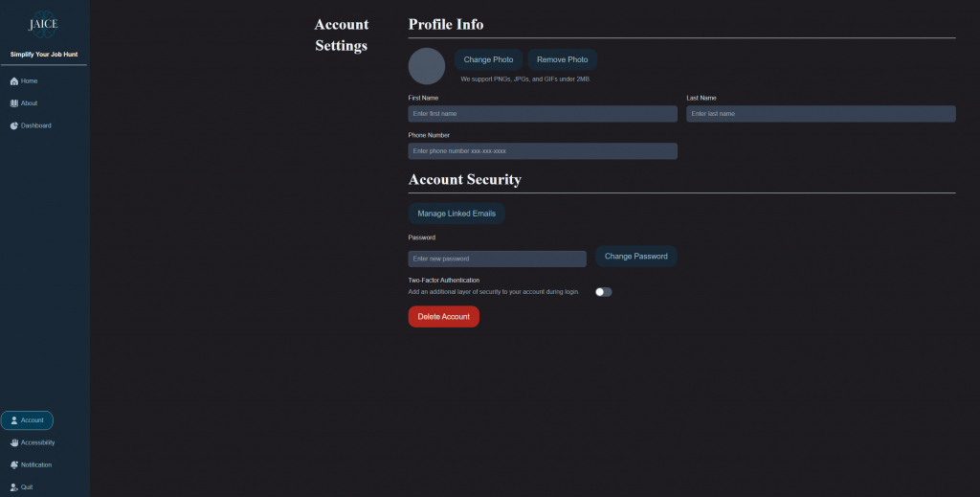Open the Dashboard menu item
The height and width of the screenshot is (497, 980).
coord(36,125)
